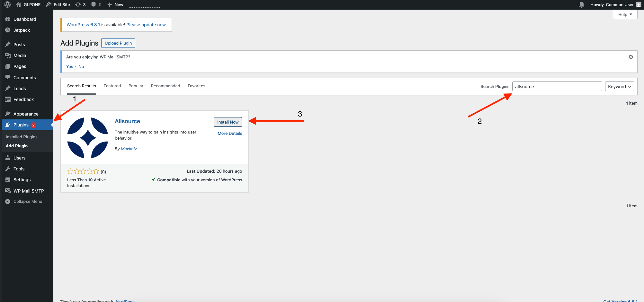Click the WordPress 6.8.1 link
The height and width of the screenshot is (302, 644).
point(83,25)
